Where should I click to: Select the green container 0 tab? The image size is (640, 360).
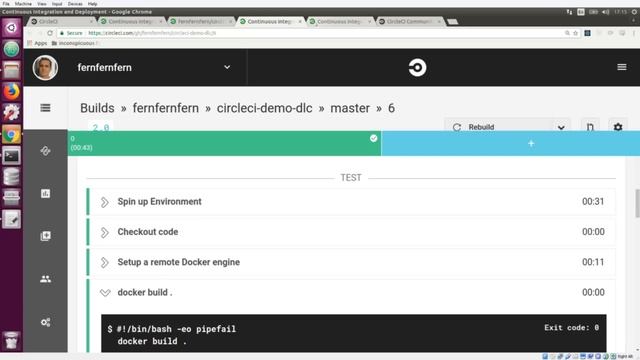pos(224,143)
